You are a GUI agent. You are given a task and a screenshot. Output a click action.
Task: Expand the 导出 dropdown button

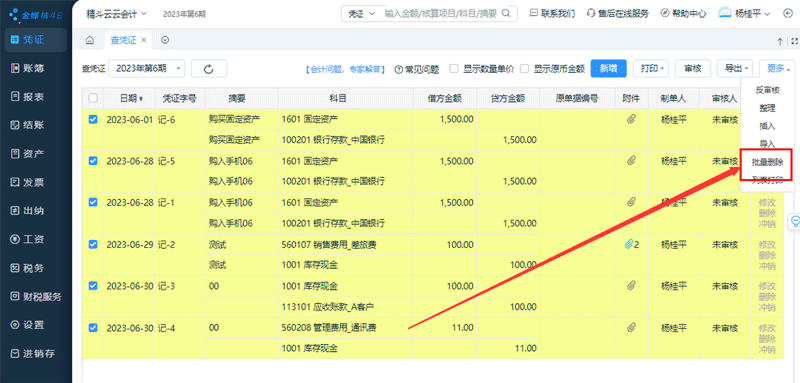[x=735, y=68]
